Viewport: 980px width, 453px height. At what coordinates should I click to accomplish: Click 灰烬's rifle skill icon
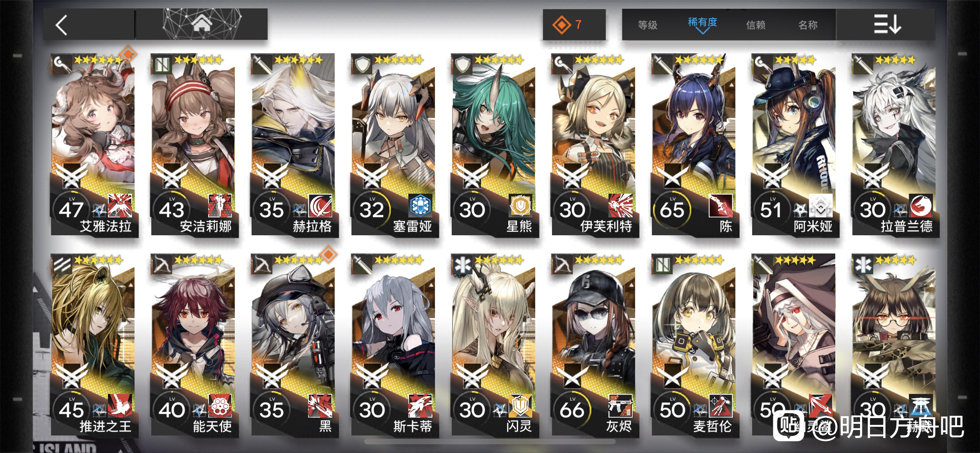point(620,406)
